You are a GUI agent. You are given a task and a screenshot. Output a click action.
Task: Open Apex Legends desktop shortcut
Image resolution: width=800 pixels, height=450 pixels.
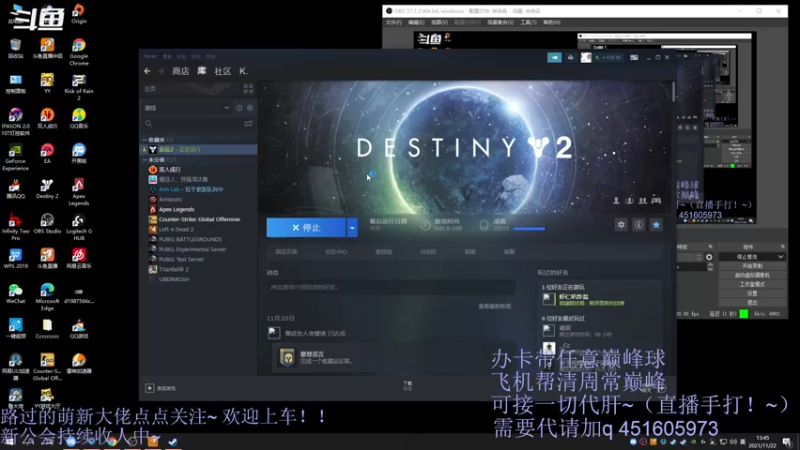[x=79, y=191]
